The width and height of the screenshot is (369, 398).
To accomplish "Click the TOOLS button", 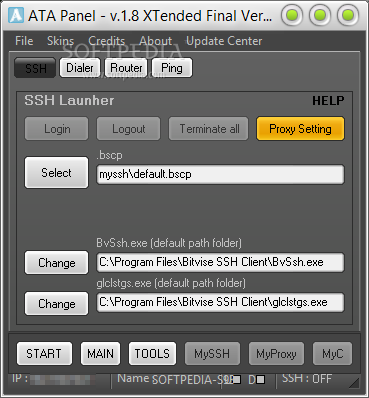I will (x=152, y=353).
